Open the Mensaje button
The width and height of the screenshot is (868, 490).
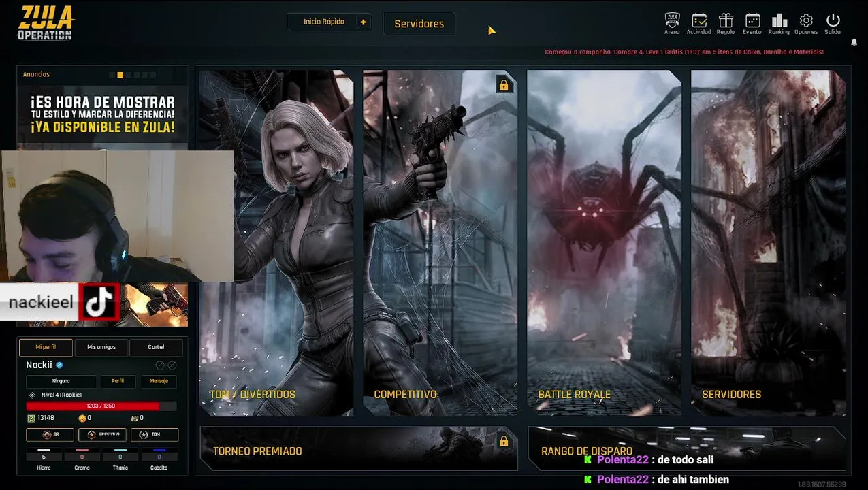(x=159, y=381)
